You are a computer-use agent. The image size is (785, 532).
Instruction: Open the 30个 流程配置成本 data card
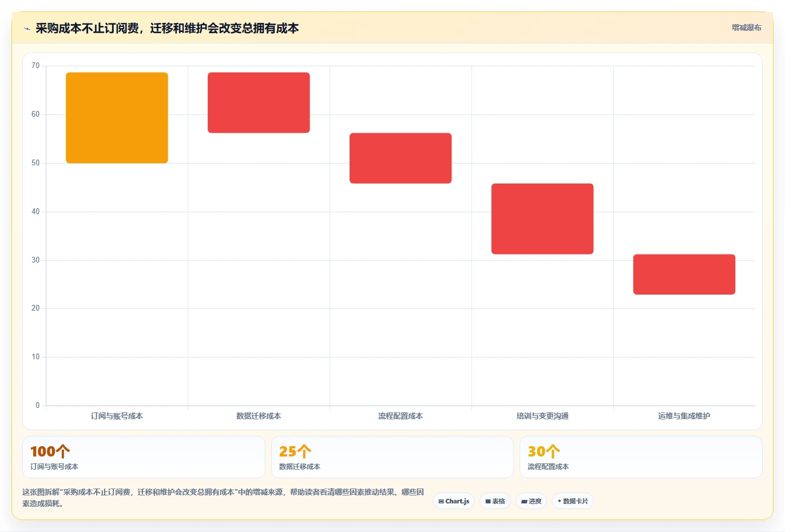[641, 457]
